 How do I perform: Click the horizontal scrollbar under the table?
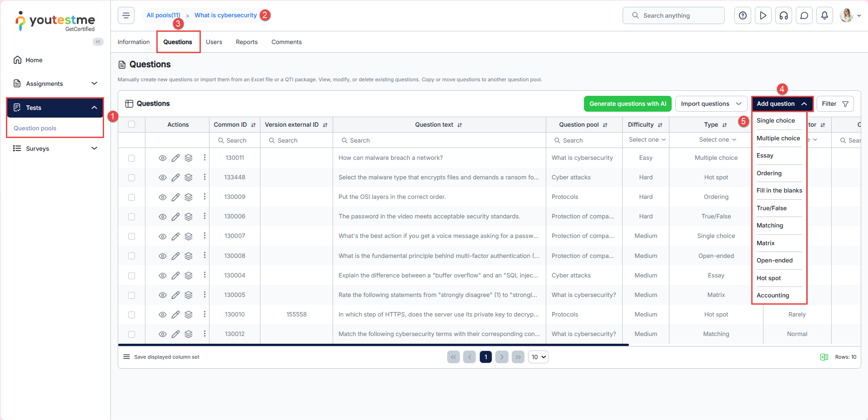pyautogui.click(x=373, y=345)
